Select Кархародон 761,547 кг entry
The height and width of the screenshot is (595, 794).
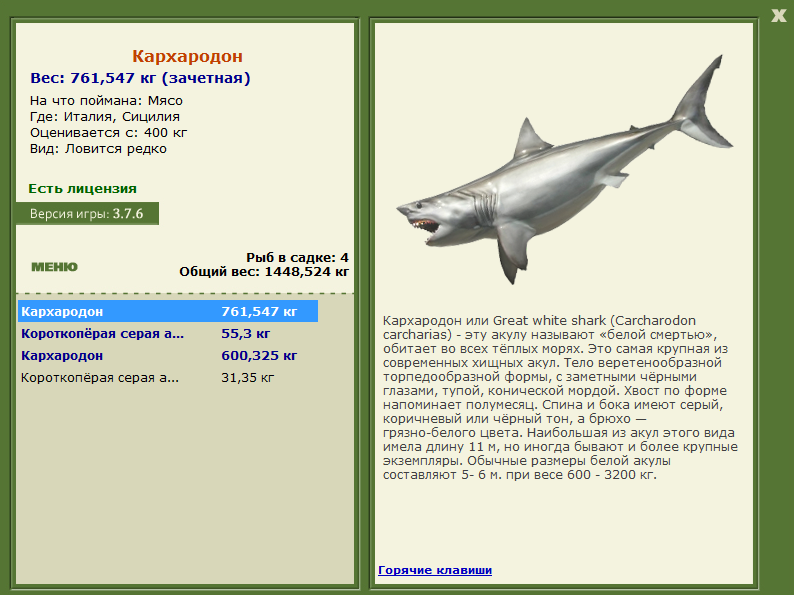click(x=168, y=311)
